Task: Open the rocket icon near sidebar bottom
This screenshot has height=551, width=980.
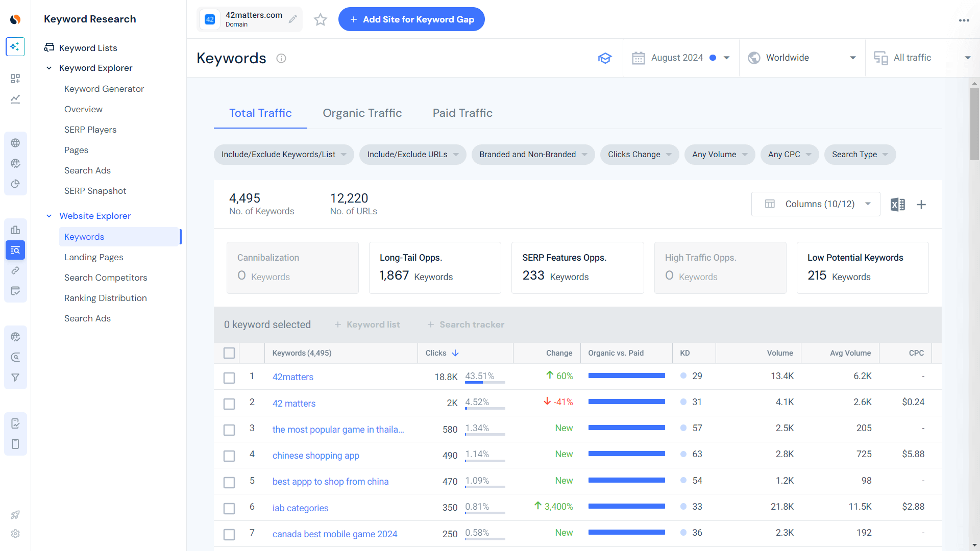Action: [15, 515]
